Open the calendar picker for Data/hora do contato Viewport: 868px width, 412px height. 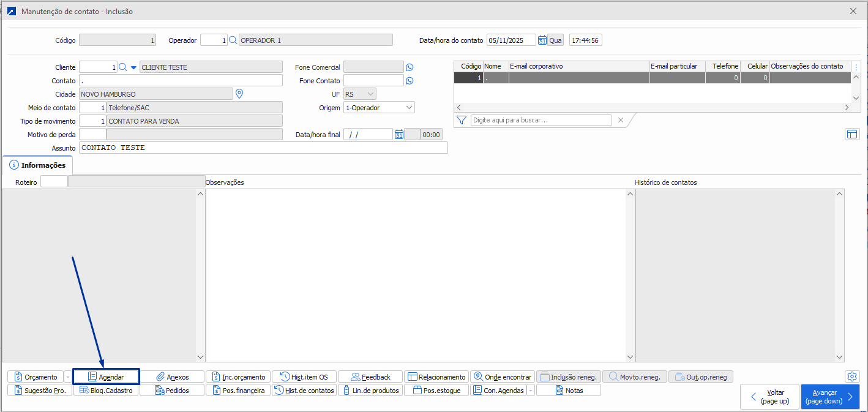(x=542, y=40)
